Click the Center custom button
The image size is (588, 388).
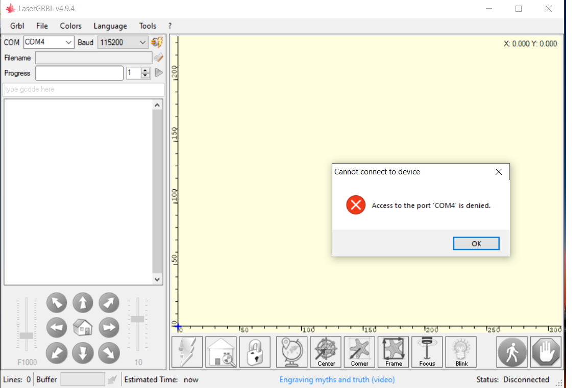pos(326,352)
